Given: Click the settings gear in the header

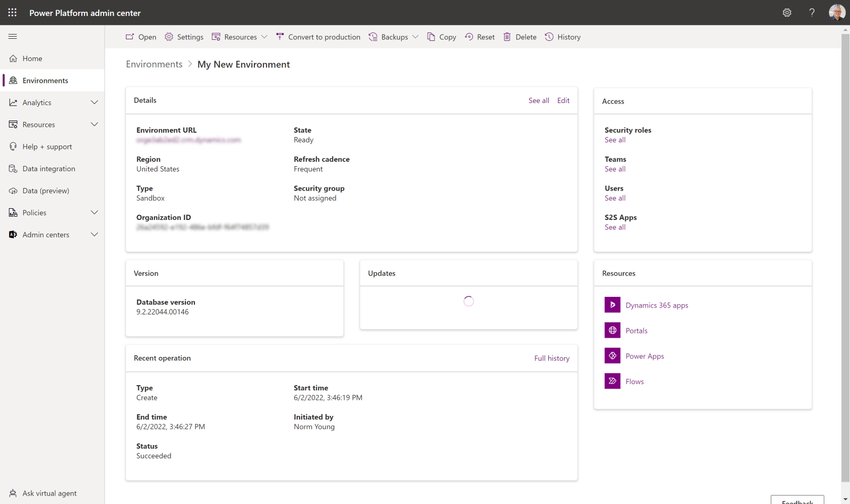Looking at the screenshot, I should point(787,13).
